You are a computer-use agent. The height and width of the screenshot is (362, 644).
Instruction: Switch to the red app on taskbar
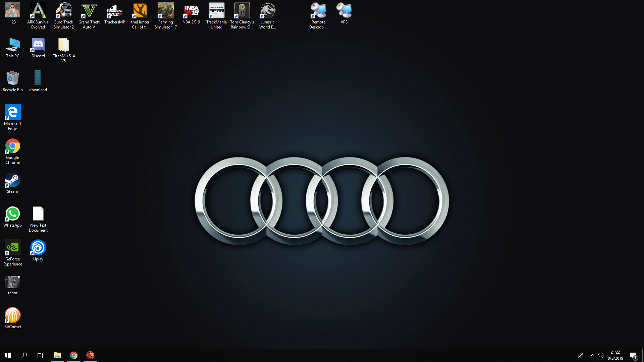pyautogui.click(x=90, y=355)
